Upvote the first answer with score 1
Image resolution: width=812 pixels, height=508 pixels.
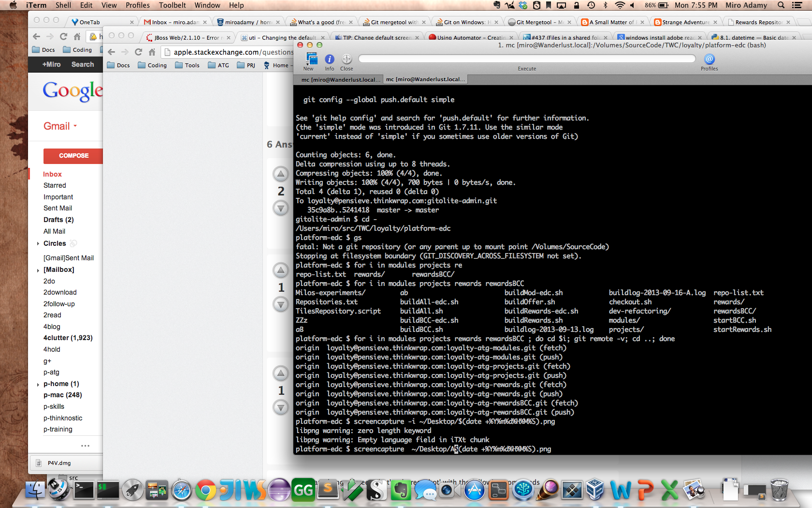pyautogui.click(x=281, y=270)
